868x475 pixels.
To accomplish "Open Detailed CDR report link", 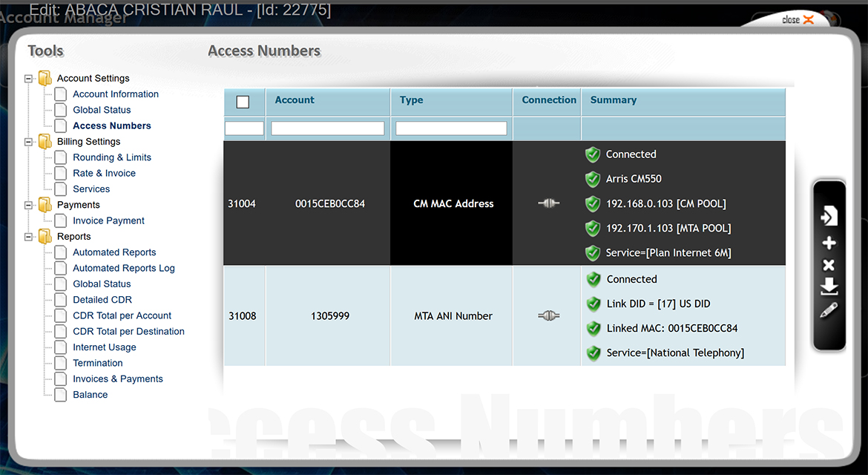I will tap(102, 300).
